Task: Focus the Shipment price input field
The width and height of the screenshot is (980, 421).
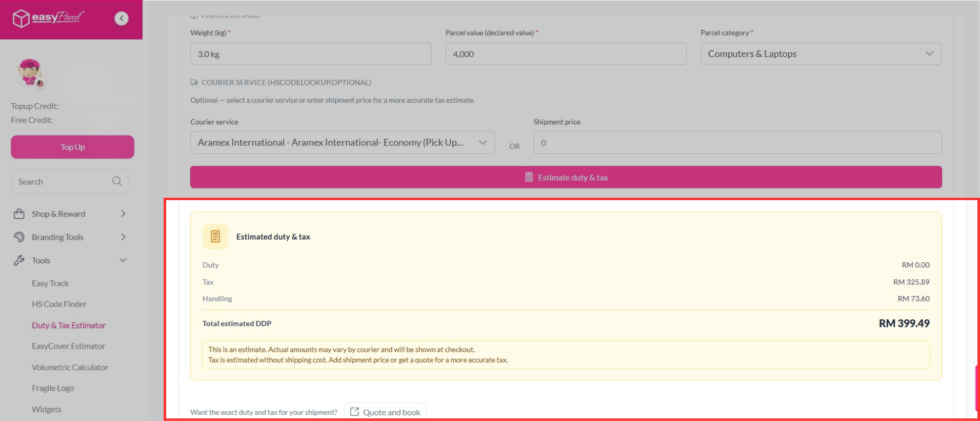Action: point(737,143)
